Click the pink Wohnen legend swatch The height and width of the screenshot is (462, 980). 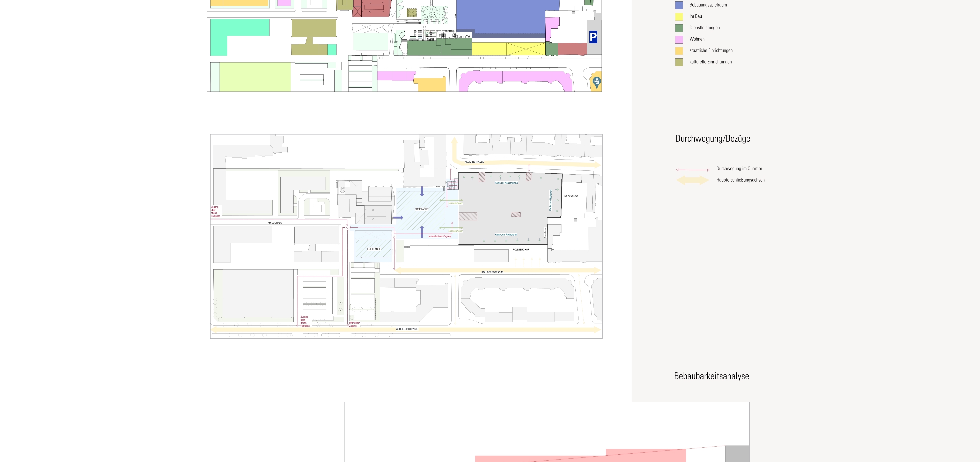[679, 39]
